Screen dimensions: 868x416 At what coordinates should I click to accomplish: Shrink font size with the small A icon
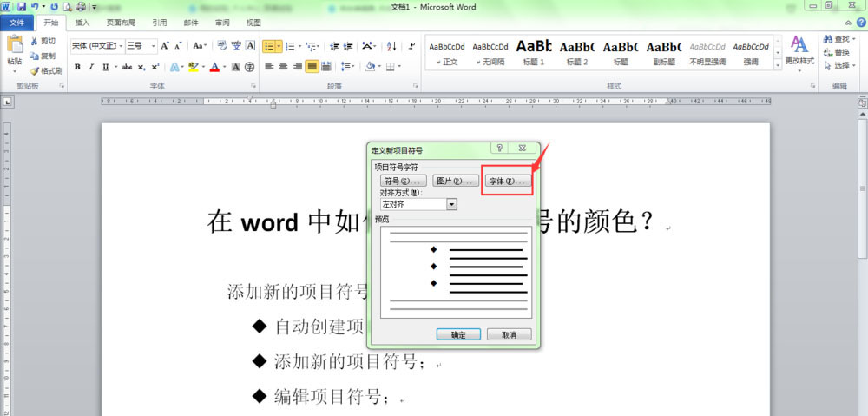coord(178,46)
